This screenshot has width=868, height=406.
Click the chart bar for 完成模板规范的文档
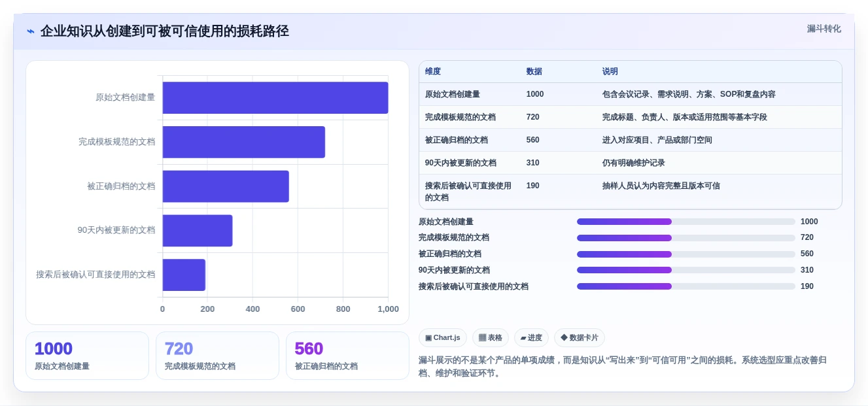click(244, 142)
